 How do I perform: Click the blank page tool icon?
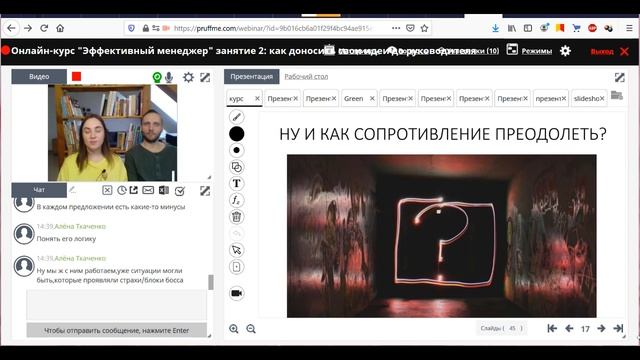point(236,267)
